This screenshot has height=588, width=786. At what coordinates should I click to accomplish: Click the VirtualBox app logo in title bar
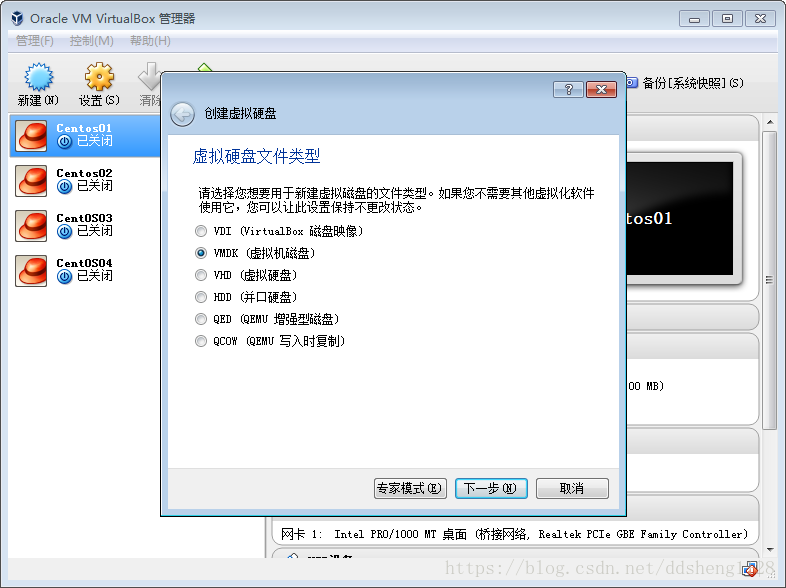point(17,19)
